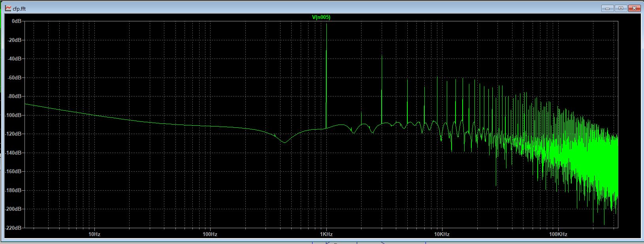
Task: Minimize the cfp.fft window
Action: tap(607, 8)
